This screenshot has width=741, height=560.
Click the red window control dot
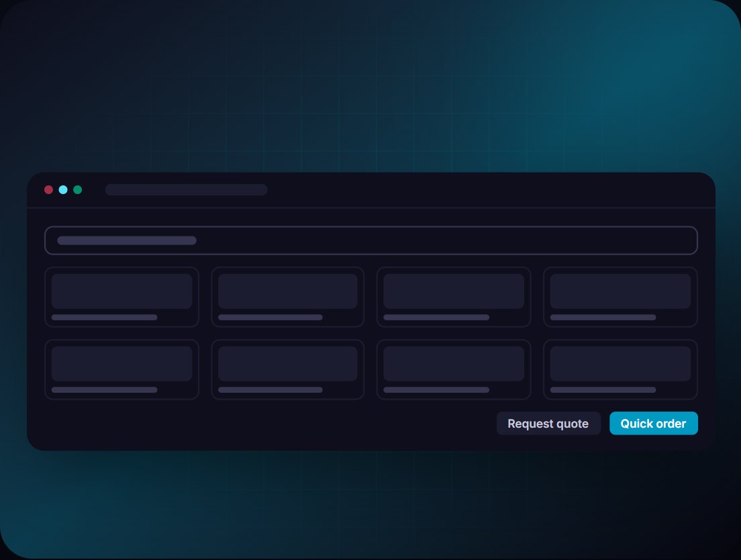tap(49, 190)
